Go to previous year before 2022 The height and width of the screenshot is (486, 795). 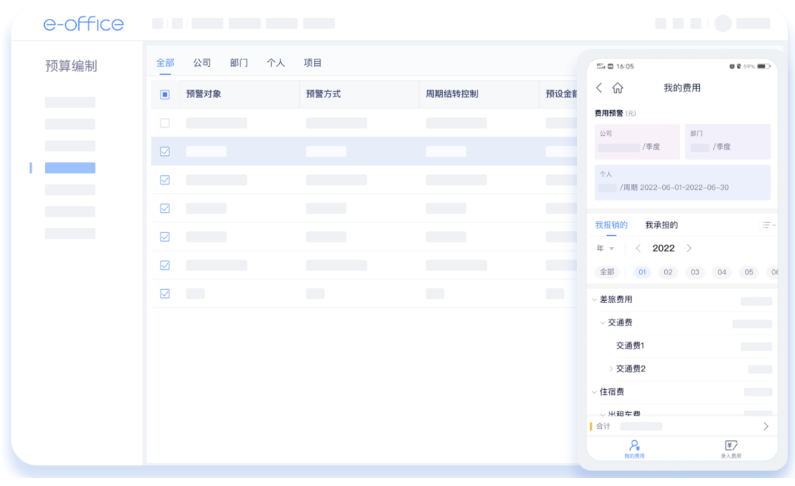pyautogui.click(x=638, y=248)
